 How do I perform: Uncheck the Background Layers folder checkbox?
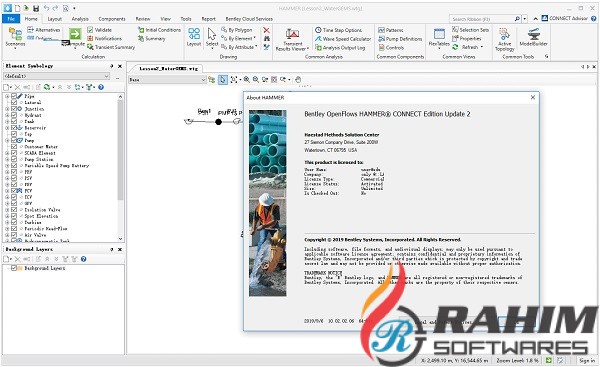[14, 268]
